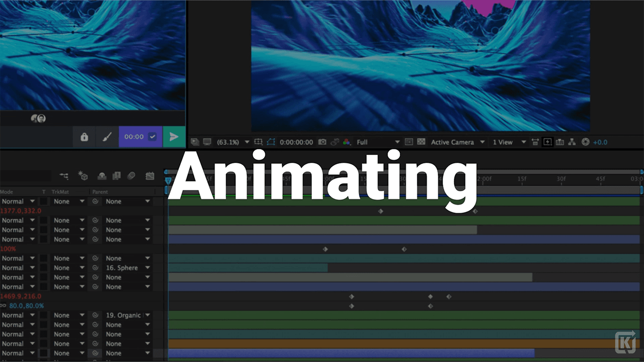Open the Full resolution dropdown

click(378, 142)
